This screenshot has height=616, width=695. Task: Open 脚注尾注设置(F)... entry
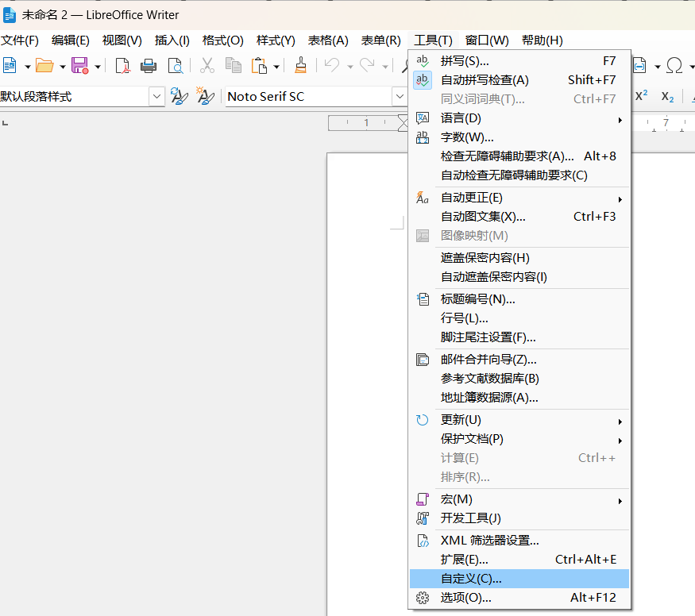519,337
